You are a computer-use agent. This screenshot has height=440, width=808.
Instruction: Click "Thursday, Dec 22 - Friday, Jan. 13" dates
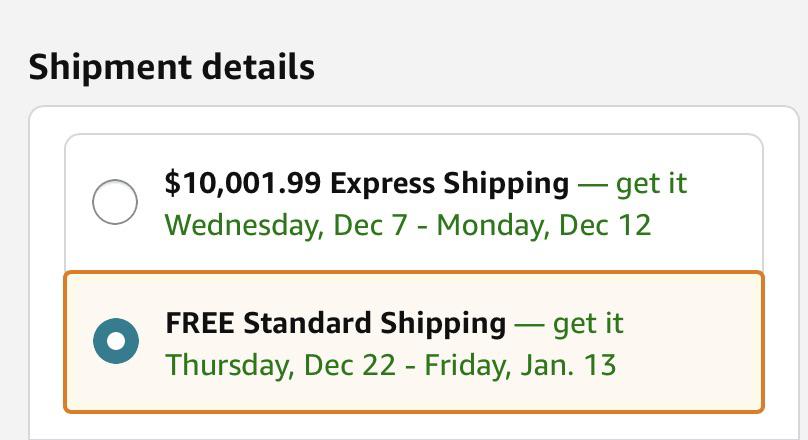pos(390,364)
